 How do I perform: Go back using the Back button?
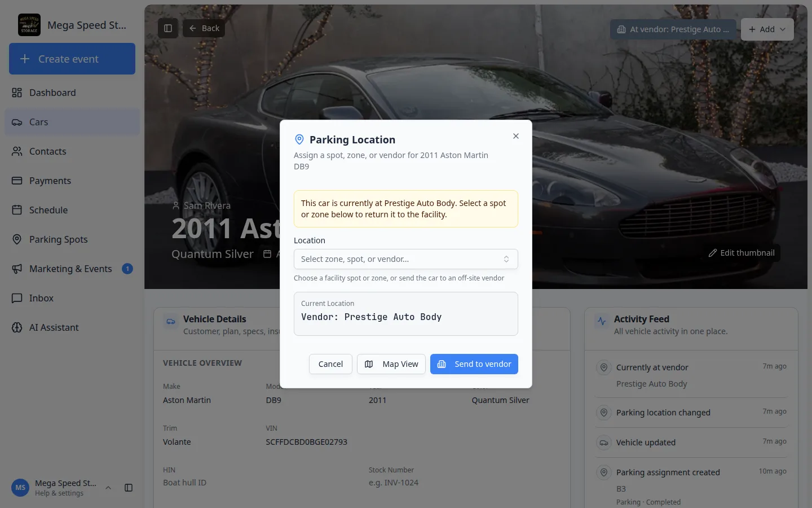pyautogui.click(x=204, y=28)
